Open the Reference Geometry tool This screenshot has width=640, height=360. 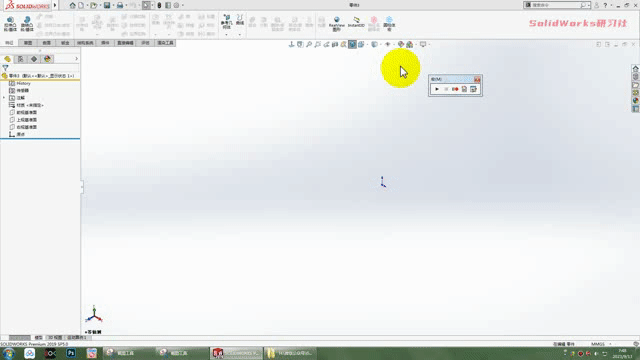[227, 21]
